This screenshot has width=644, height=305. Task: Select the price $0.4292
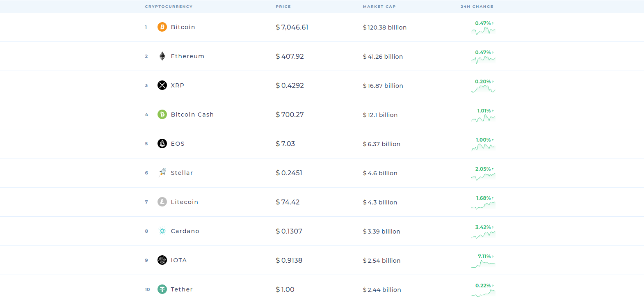(x=290, y=85)
